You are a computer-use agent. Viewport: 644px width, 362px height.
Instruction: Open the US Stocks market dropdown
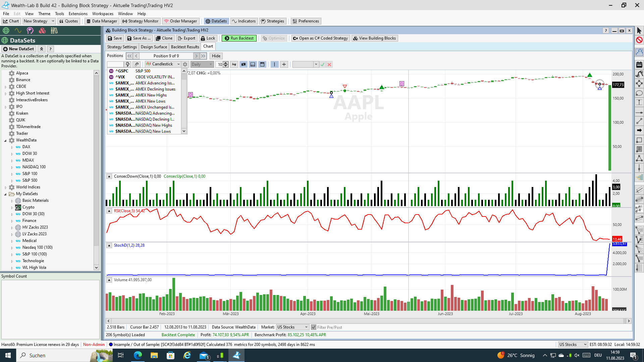pos(292,327)
